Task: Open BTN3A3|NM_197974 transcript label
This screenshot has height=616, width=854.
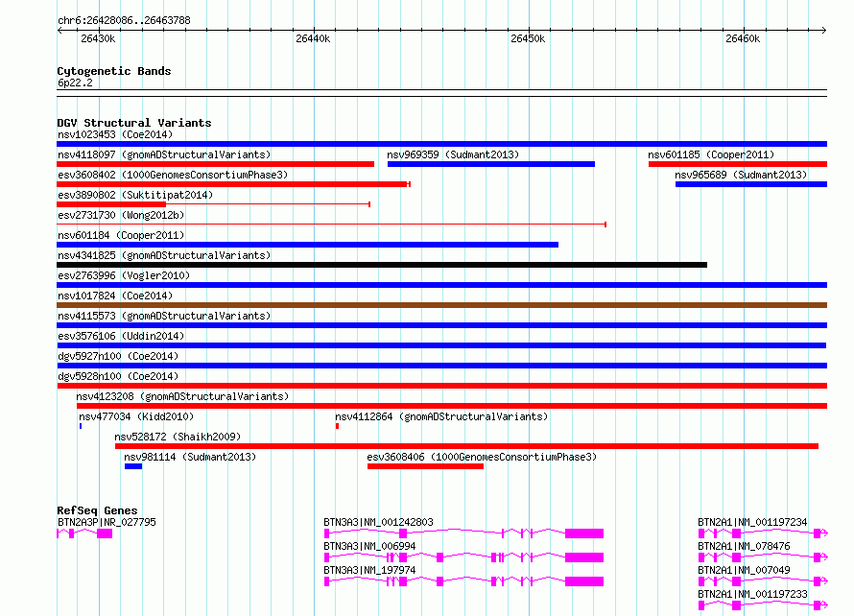Action: [x=369, y=570]
